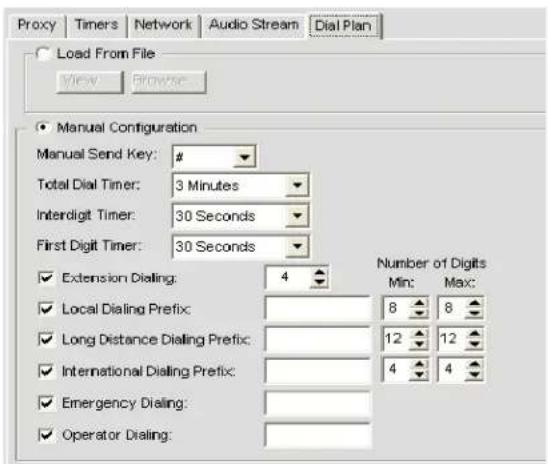Toggle the Operator Dialing checkbox

point(46,435)
